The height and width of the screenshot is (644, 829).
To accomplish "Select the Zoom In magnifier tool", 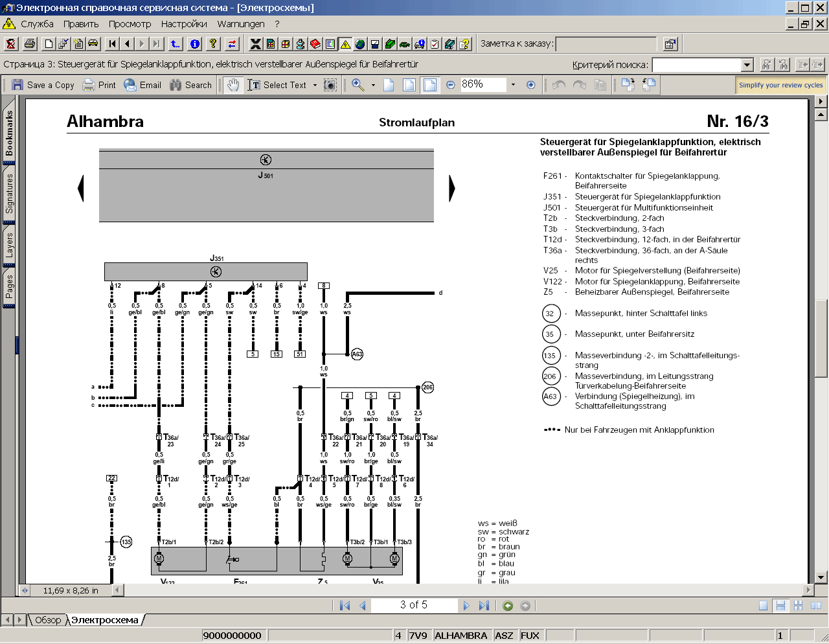I will tap(358, 85).
